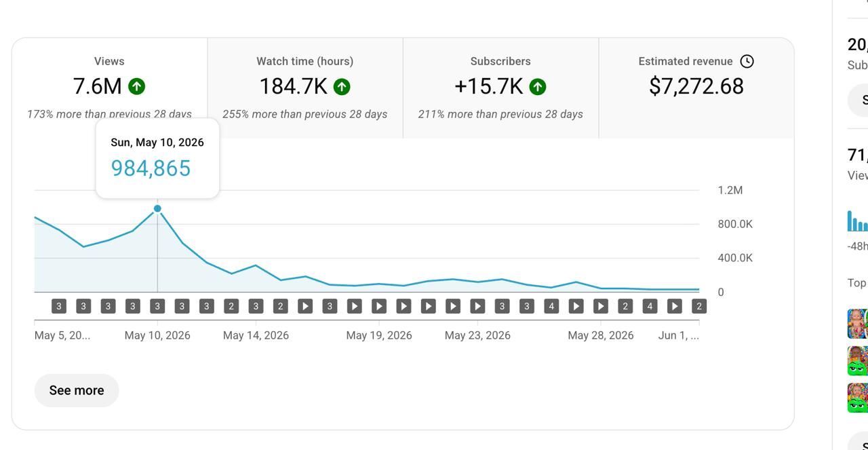Open the 2-video marker for May 15
Viewport: 868px width, 450px height.
280,306
